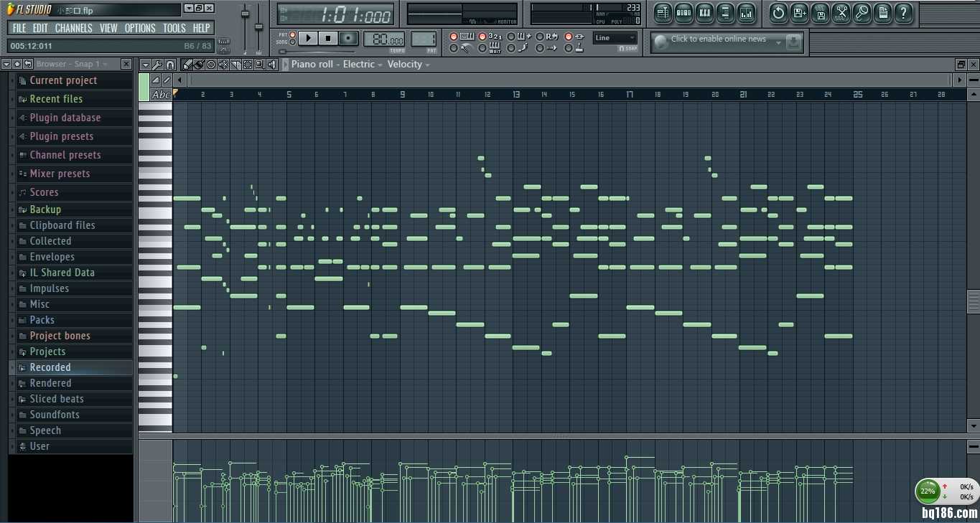The width and height of the screenshot is (980, 523).
Task: Click the pattern number PAT display
Action: point(424,39)
